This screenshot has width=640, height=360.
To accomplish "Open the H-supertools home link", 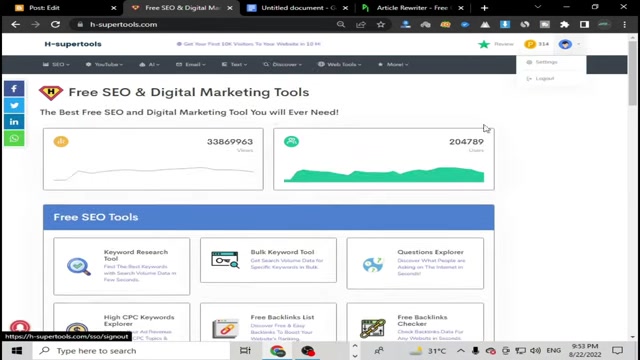I will point(73,44).
